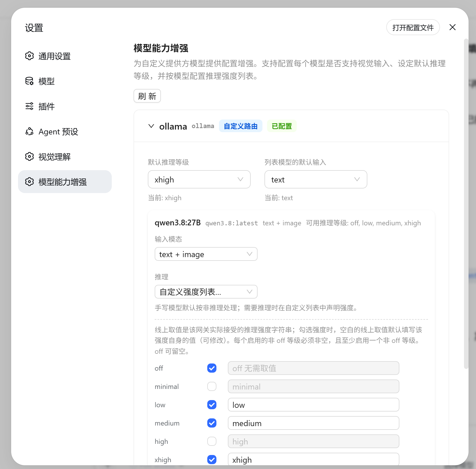Open the 默认推理等级 xhigh dropdown
476x469 pixels.
199,179
